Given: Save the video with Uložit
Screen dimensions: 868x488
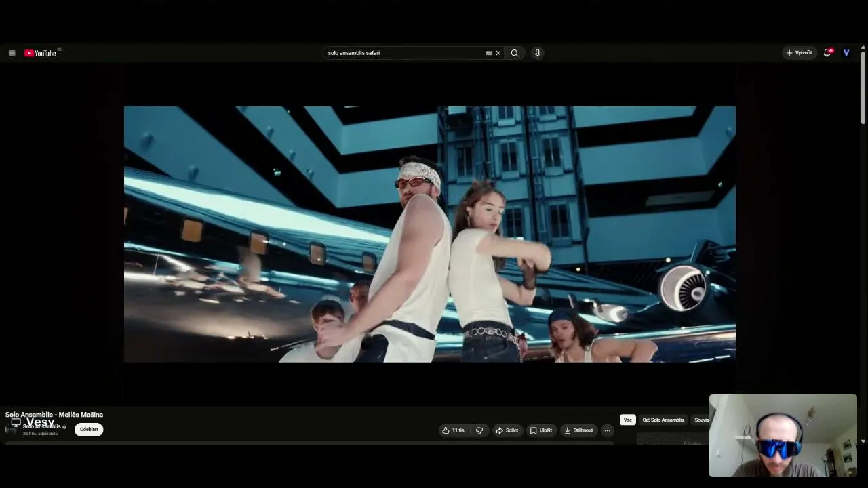Looking at the screenshot, I should 541,430.
